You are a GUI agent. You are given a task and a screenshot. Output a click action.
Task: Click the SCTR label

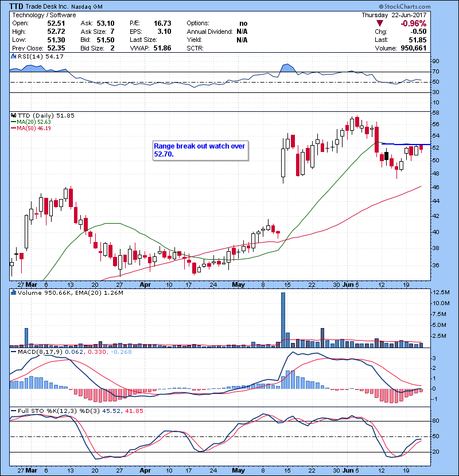point(195,48)
